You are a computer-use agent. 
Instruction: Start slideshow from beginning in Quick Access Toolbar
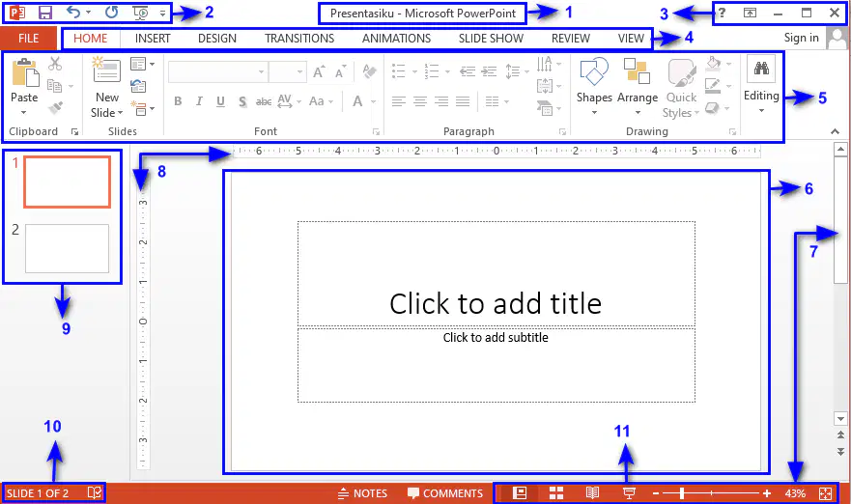pos(141,13)
